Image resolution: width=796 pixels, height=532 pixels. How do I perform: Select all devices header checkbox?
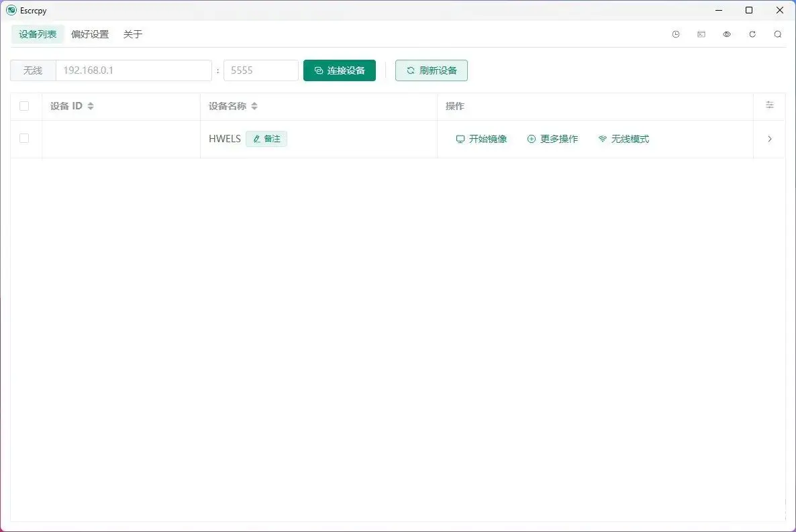point(24,106)
